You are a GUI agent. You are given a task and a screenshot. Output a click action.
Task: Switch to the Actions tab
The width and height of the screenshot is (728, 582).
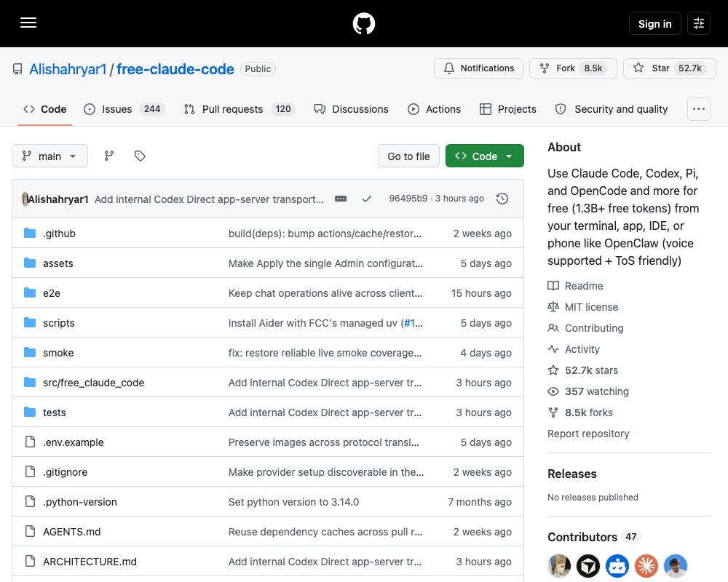(x=434, y=109)
